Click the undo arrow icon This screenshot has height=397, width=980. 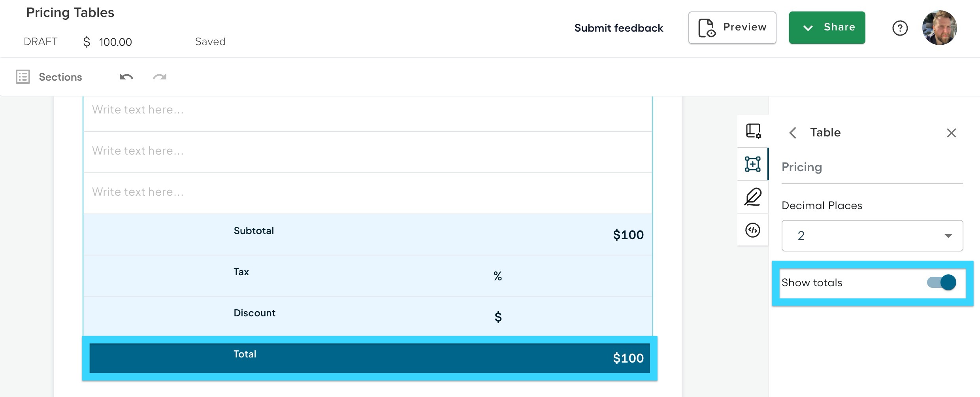(126, 77)
